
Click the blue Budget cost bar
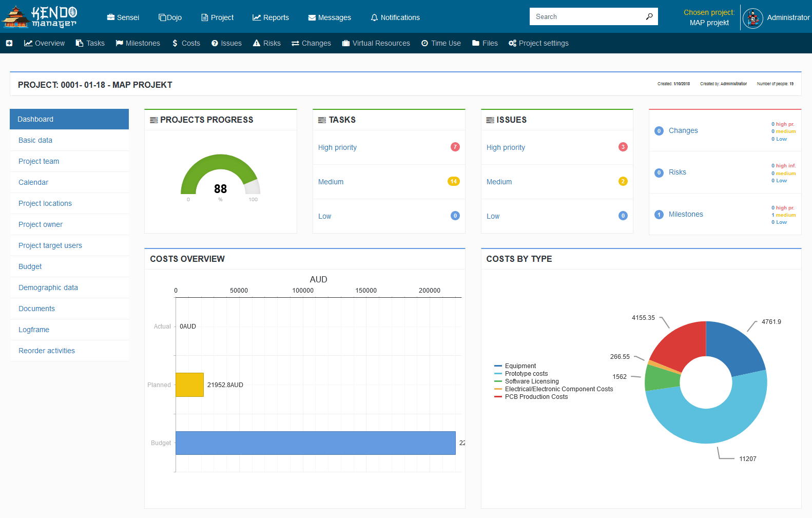316,443
